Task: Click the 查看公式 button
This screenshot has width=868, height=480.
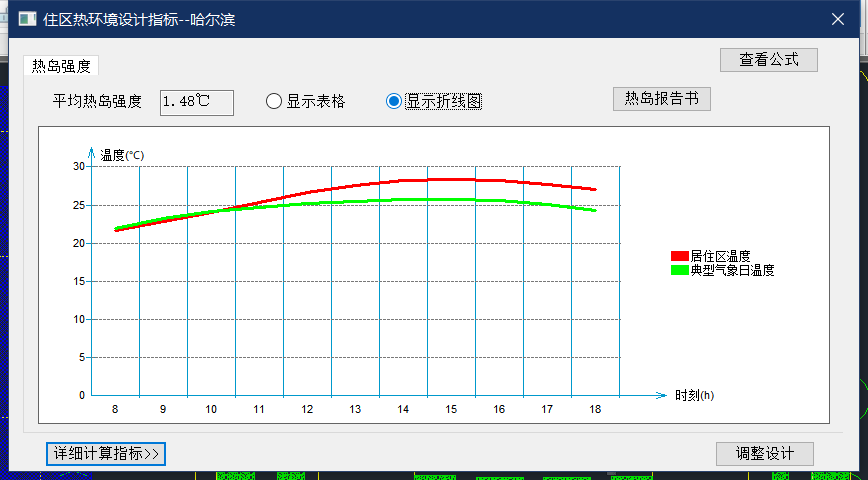Action: coord(768,59)
